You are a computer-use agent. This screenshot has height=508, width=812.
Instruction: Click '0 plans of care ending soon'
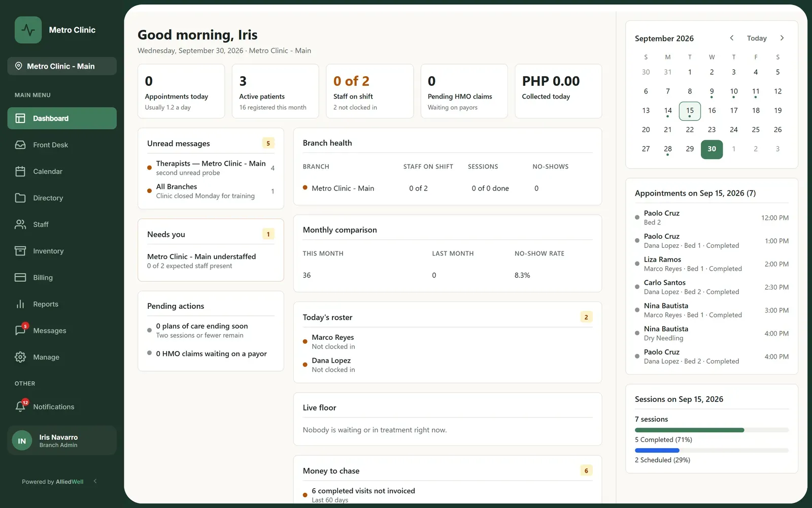[x=202, y=326]
